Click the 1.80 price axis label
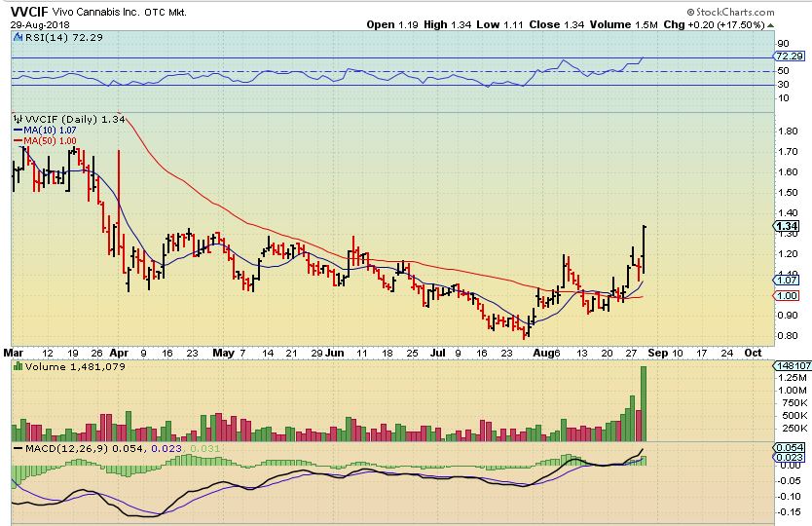Image resolution: width=812 pixels, height=526 pixels. 788,131
